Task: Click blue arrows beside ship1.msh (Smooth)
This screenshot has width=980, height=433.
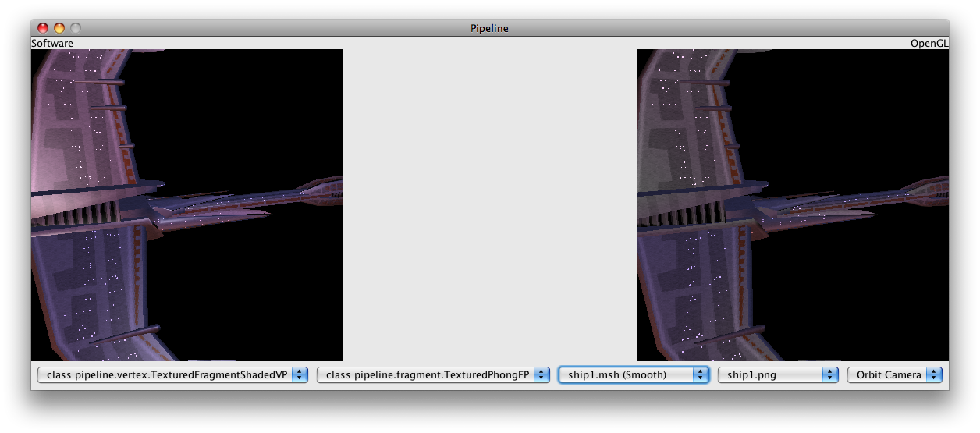Action: [701, 375]
